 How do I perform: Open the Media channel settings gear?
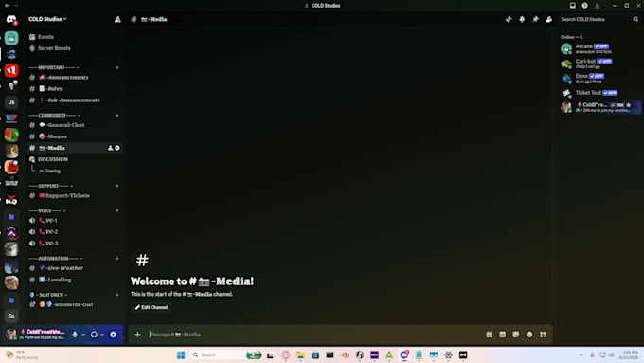(x=117, y=148)
